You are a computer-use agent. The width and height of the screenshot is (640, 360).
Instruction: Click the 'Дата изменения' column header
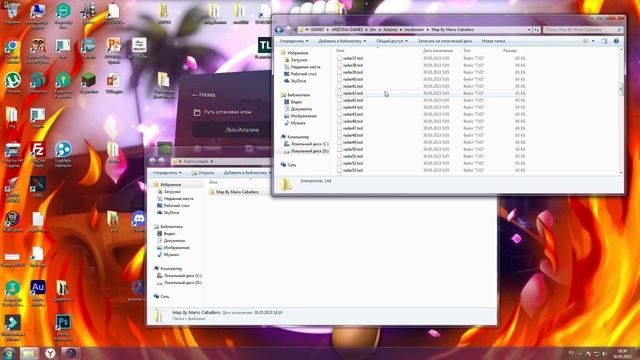pos(438,51)
